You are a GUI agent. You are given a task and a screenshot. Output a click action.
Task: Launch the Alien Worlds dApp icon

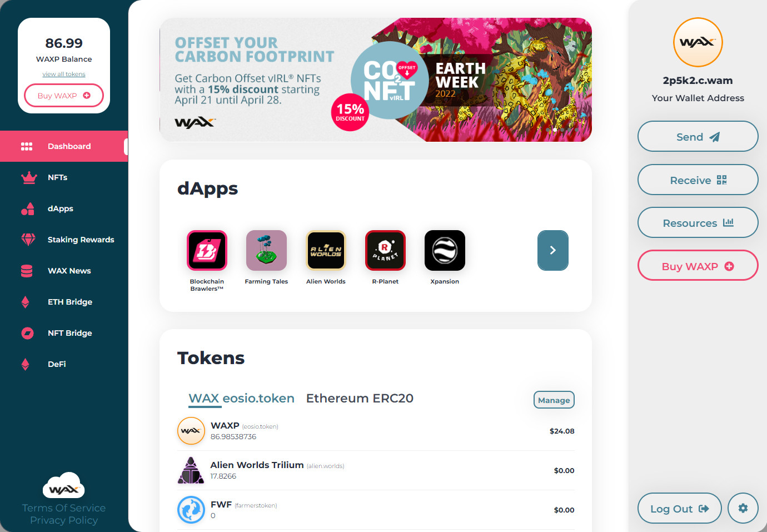326,250
